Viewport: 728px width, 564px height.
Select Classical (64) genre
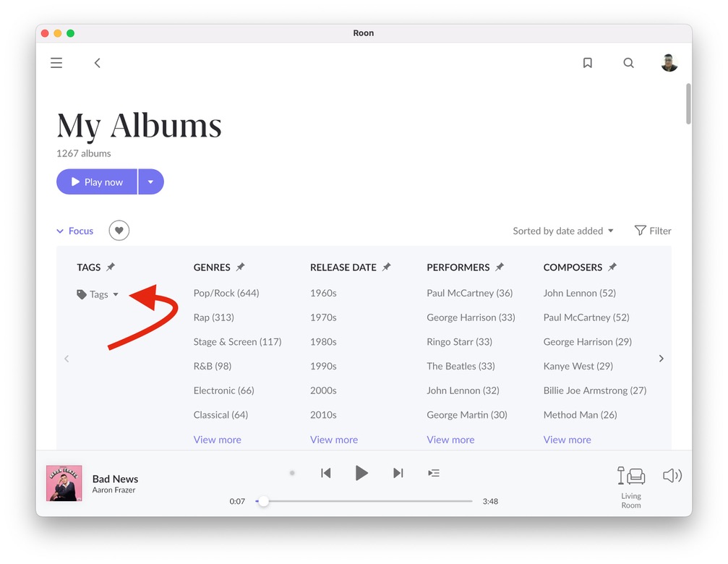pos(220,415)
